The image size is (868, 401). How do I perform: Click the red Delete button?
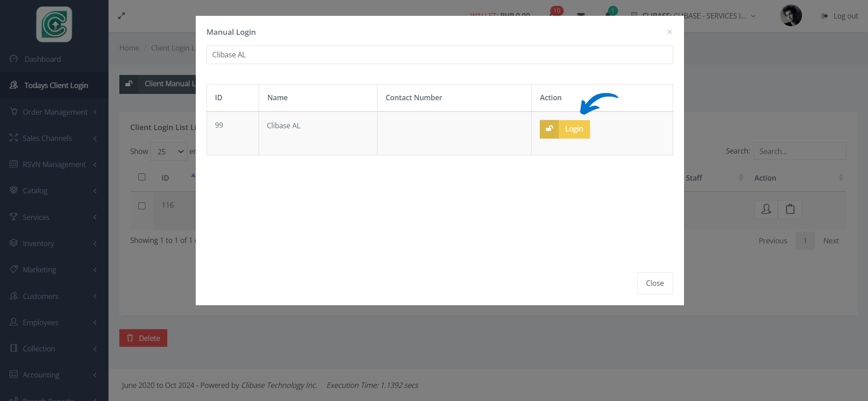pos(143,338)
